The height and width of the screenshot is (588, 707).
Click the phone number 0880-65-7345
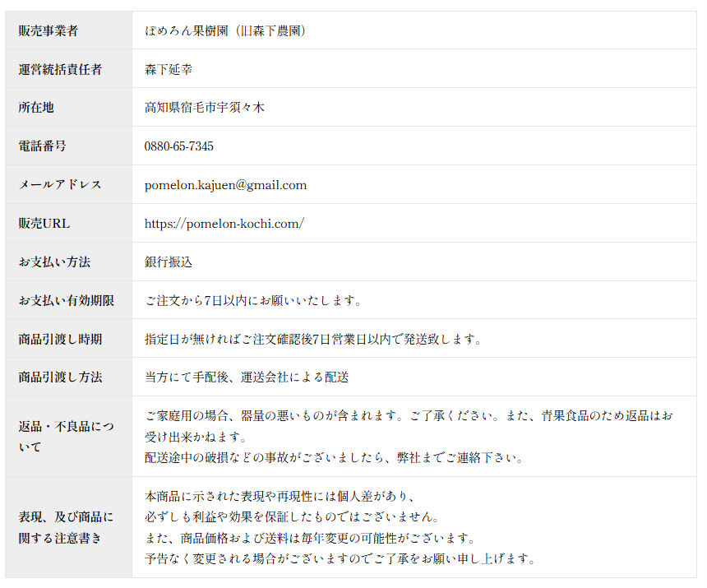178,146
